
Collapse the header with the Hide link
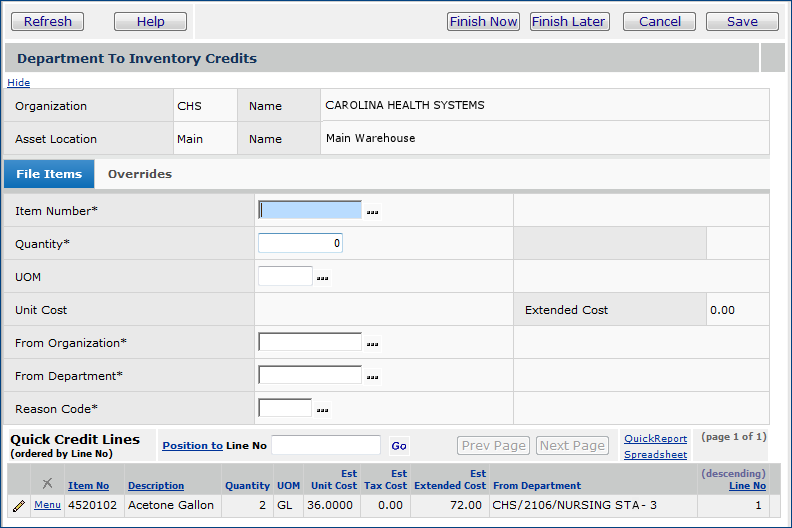pyautogui.click(x=18, y=82)
